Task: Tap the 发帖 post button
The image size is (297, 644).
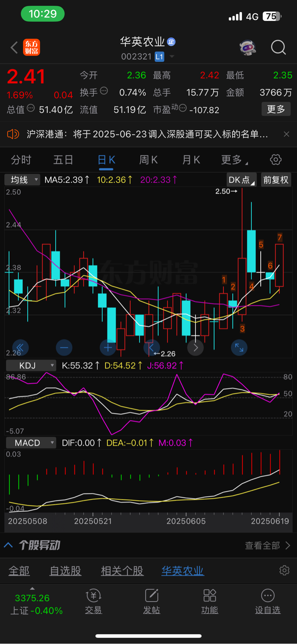Action: [x=152, y=601]
